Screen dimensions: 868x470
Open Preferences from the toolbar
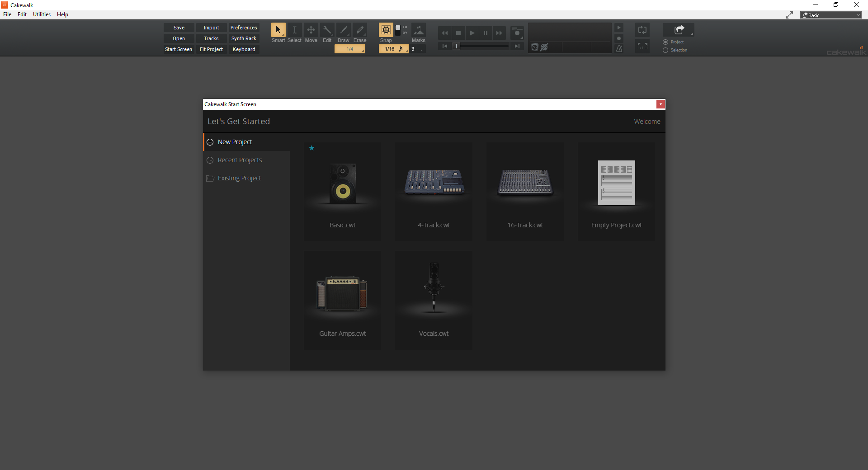tap(244, 28)
